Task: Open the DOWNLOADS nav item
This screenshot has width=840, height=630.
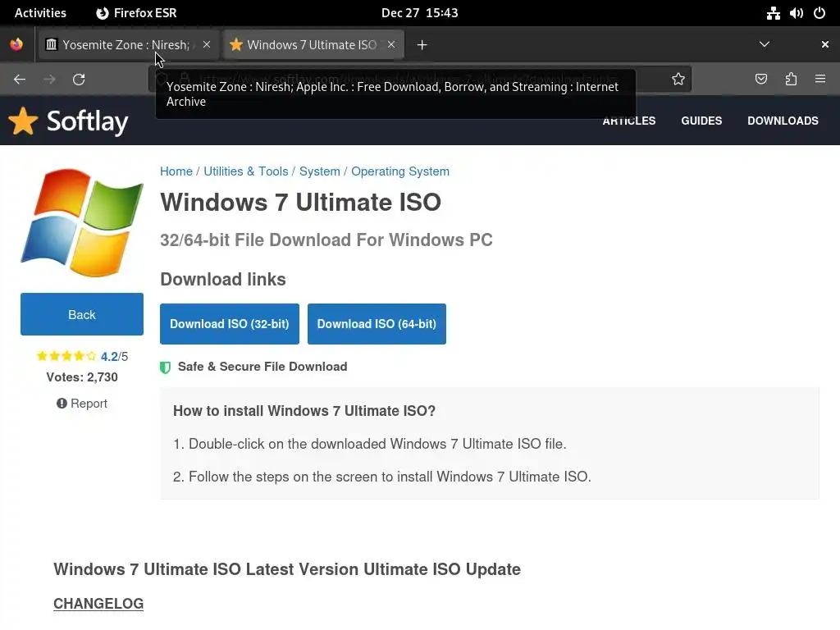Action: pyautogui.click(x=783, y=121)
